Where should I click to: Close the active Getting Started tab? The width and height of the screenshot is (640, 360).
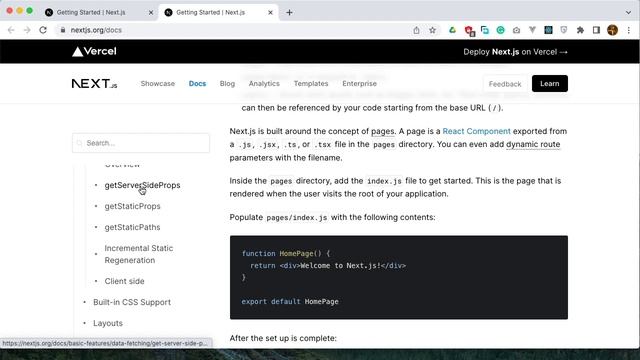point(270,13)
